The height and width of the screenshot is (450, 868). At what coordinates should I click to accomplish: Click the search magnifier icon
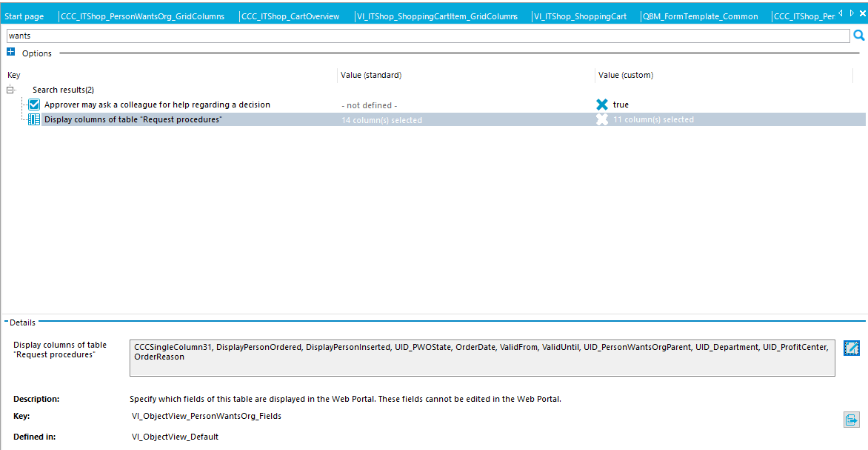(859, 35)
